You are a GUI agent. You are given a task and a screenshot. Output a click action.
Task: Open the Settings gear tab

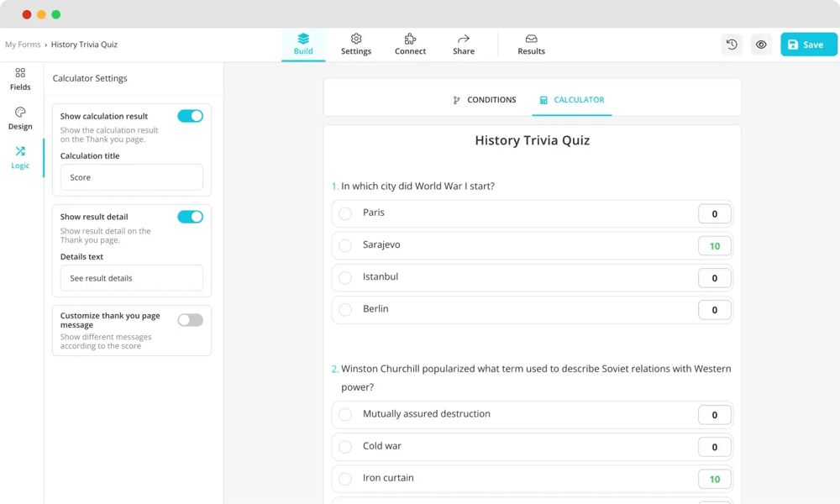pos(356,45)
